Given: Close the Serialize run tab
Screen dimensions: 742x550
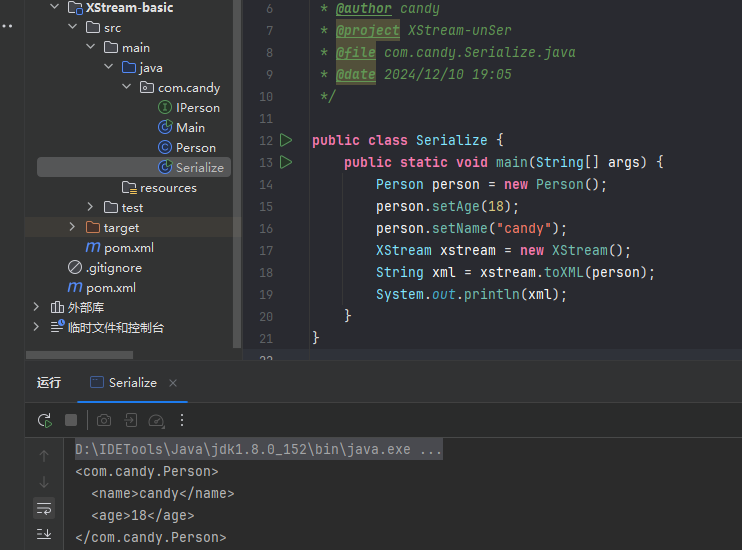Looking at the screenshot, I should pos(173,383).
